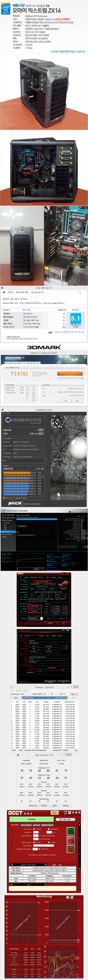Image resolution: width=88 pixels, height=980 pixels.
Task: Select Stress Test in Intel XTU sidebar
Action: tap(8, 532)
